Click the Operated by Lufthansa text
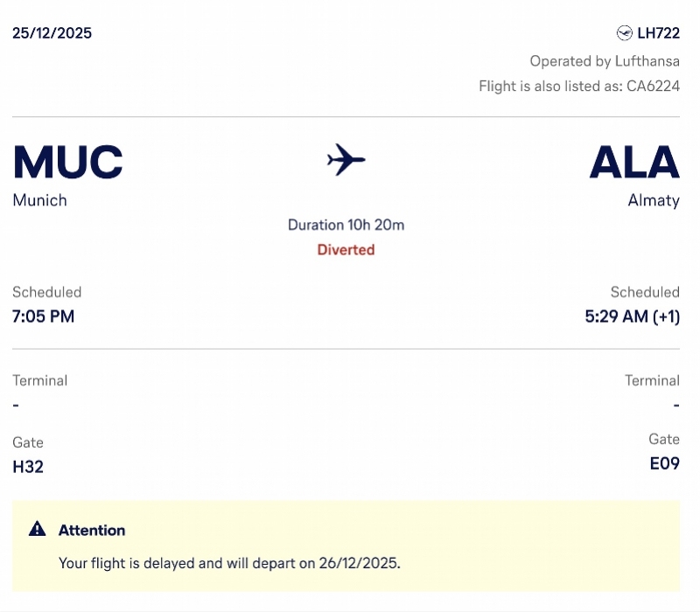 (605, 61)
